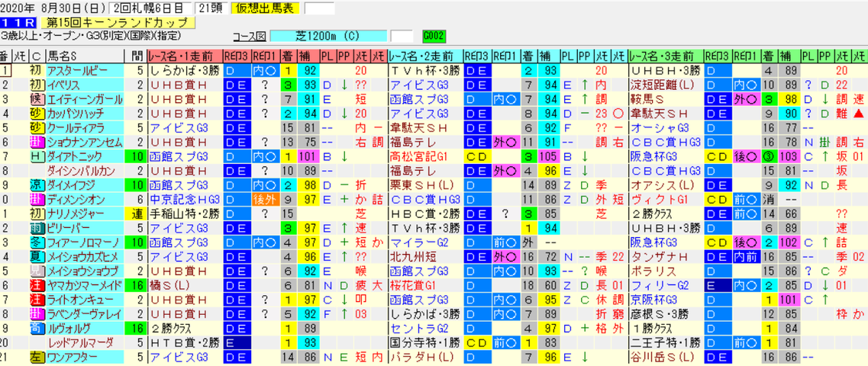868x366 pixels.
Task: Click the green G002 button
Action: pos(434,37)
